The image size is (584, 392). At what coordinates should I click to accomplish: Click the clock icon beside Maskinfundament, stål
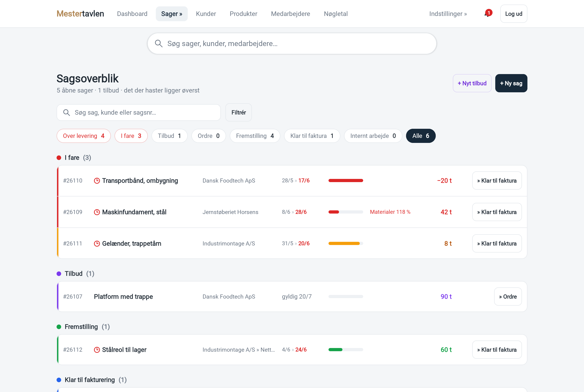(97, 212)
